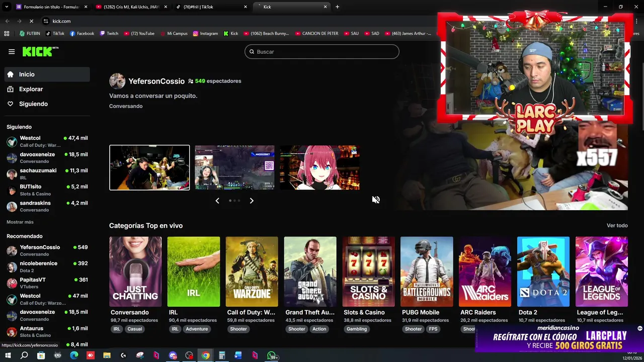
Task: Open Word from the taskbar
Action: point(238,356)
